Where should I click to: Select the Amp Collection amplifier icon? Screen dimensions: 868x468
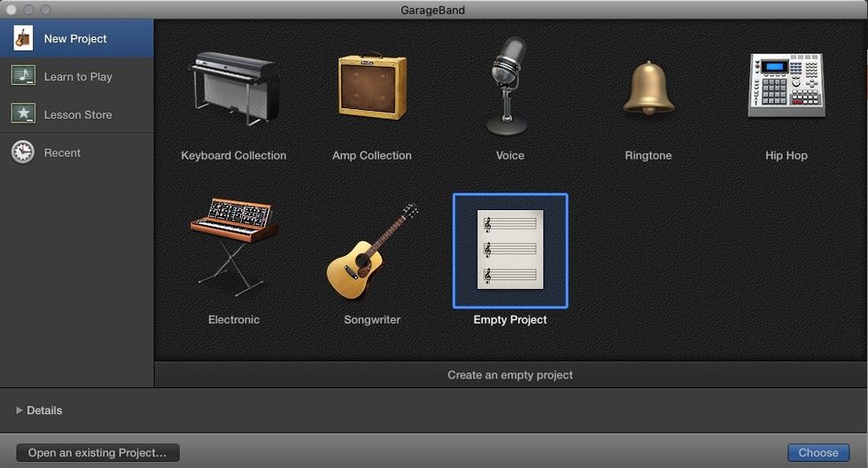pos(372,86)
